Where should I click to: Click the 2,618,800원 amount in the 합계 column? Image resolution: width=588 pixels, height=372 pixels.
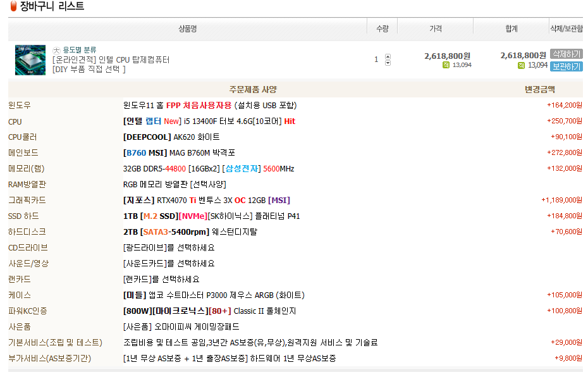(x=523, y=56)
